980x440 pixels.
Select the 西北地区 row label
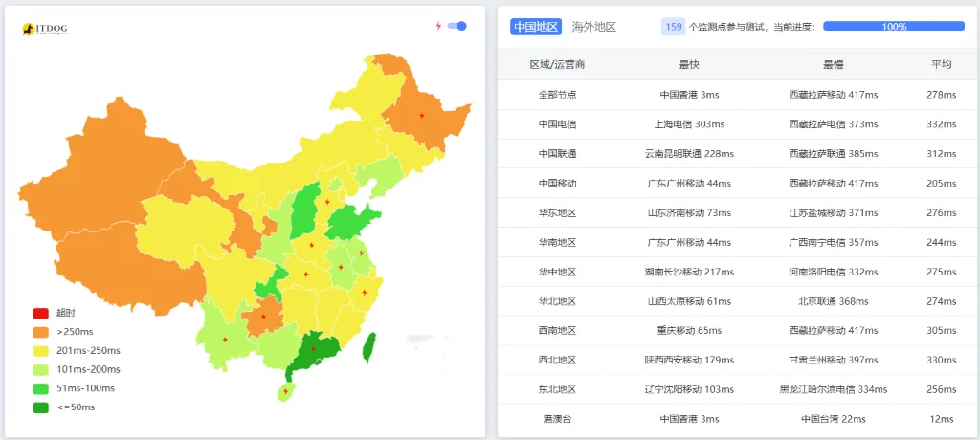558,360
